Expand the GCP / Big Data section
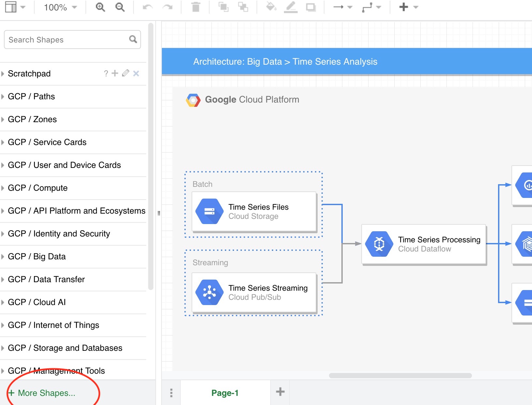 point(37,257)
